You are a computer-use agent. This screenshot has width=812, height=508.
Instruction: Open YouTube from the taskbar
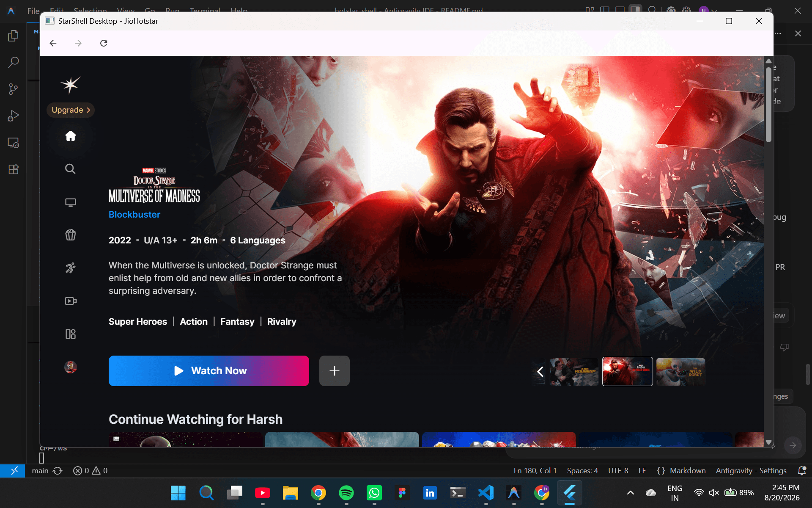click(x=263, y=493)
